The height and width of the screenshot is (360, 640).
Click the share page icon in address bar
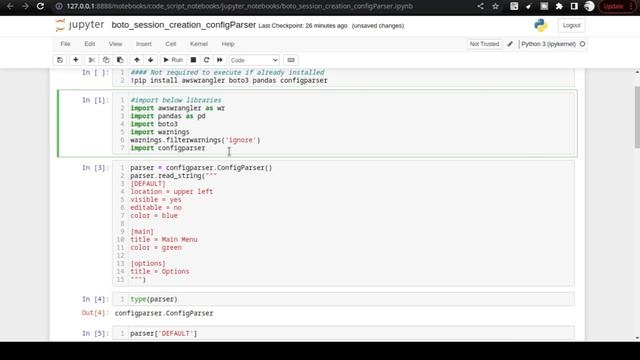point(480,6)
